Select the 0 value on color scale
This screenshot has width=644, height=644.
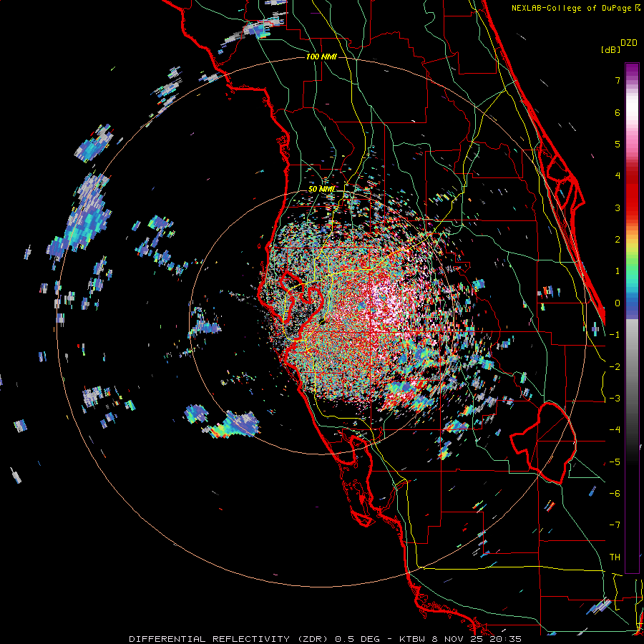[618, 303]
